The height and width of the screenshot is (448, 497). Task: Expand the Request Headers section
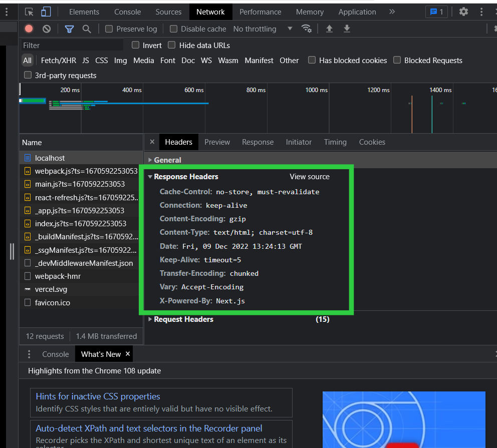pyautogui.click(x=183, y=319)
